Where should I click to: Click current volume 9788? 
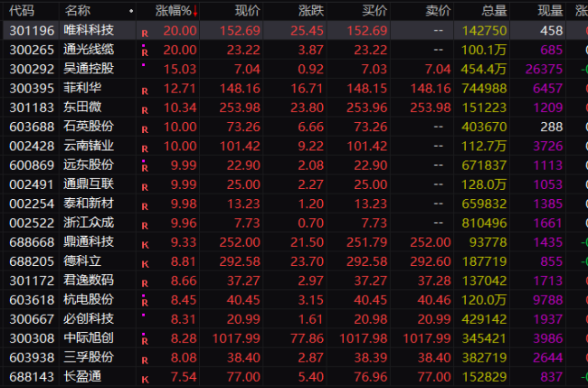[548, 300]
